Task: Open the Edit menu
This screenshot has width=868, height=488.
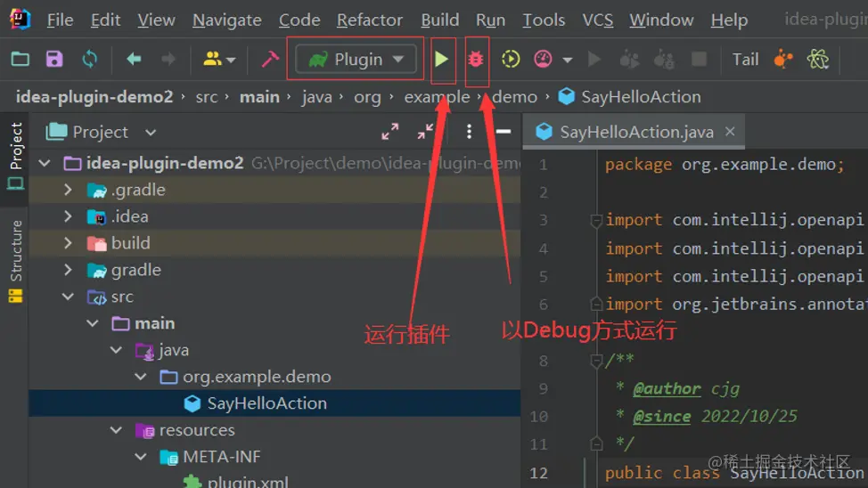Action: pyautogui.click(x=105, y=20)
